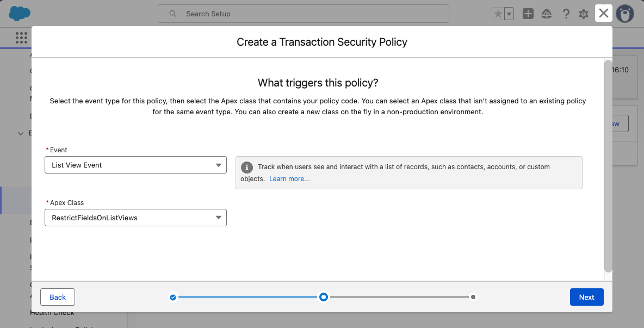This screenshot has width=644, height=328.
Task: Click inside the Search Setup field
Action: tap(303, 13)
